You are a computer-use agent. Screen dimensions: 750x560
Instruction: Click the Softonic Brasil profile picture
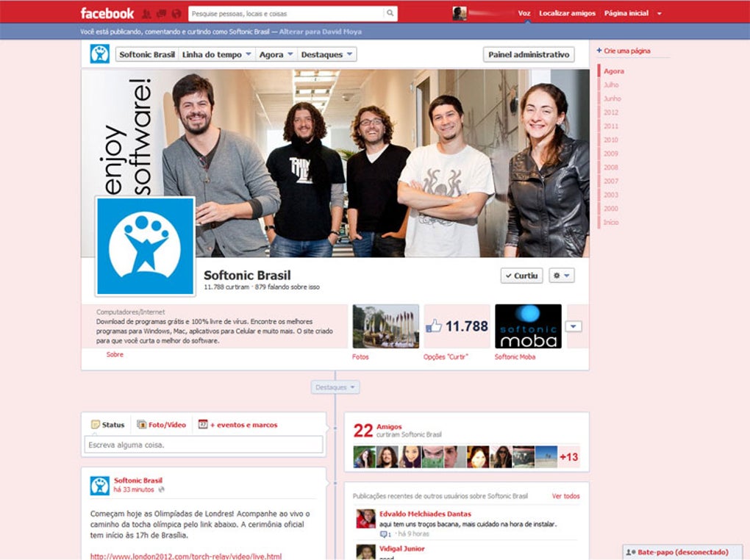click(x=144, y=245)
